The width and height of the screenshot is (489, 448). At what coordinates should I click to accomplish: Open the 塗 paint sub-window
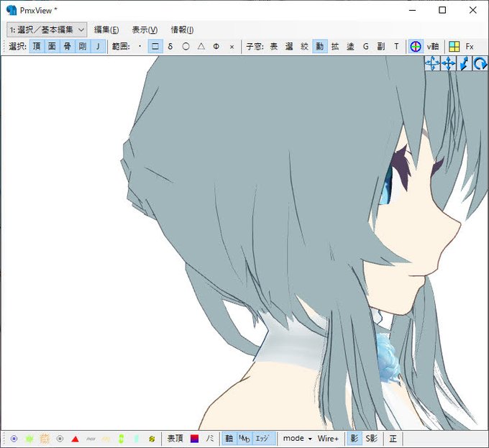click(x=350, y=47)
